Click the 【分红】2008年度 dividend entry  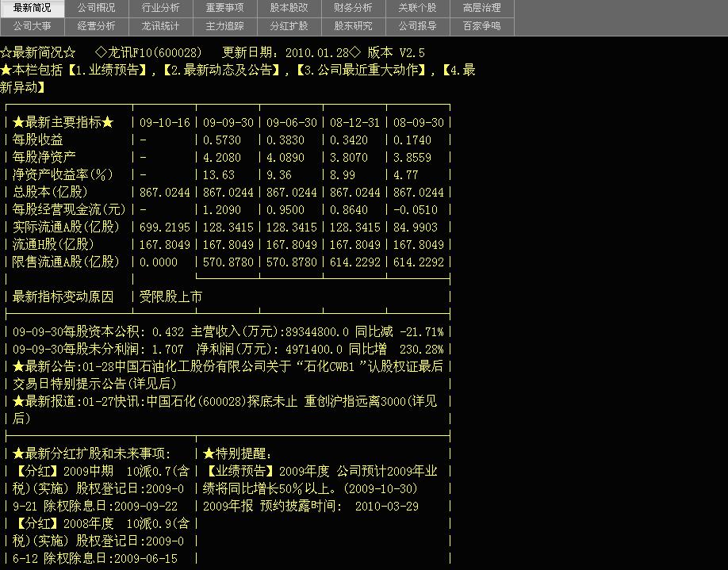[102, 541]
